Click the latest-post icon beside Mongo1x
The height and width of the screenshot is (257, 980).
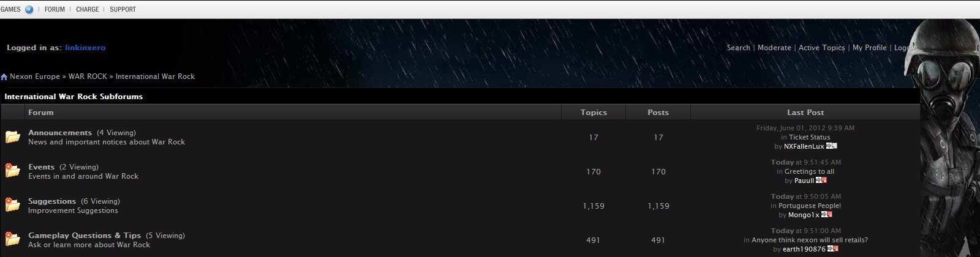tap(827, 215)
